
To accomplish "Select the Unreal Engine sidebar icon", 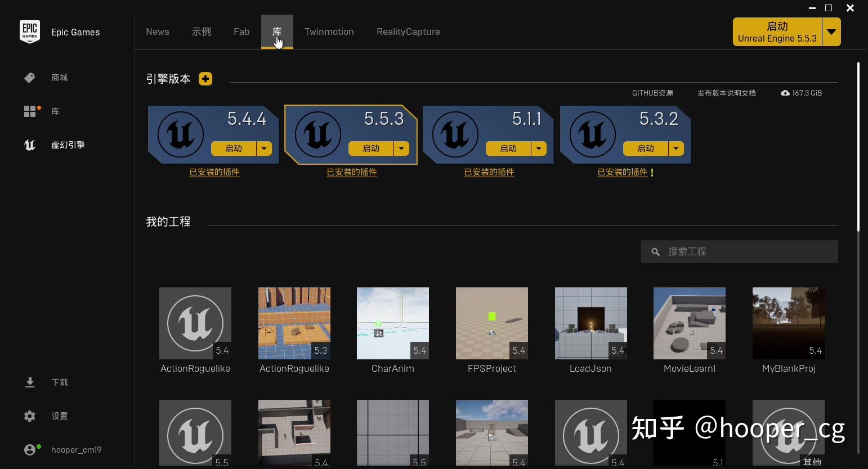I will [30, 145].
